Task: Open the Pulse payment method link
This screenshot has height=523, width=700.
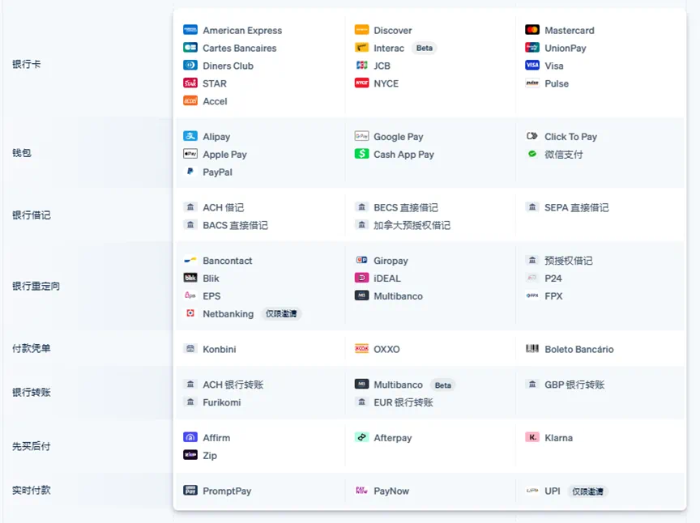Action: click(x=556, y=83)
